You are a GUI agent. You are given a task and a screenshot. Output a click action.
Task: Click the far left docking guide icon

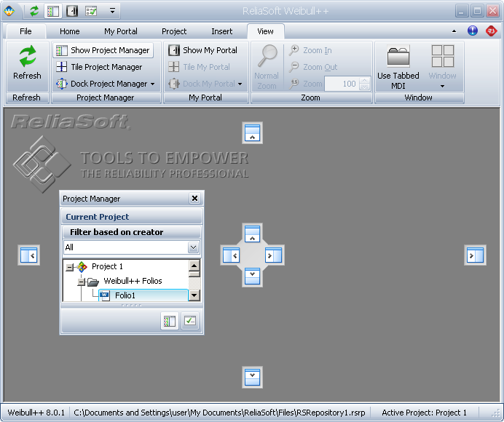coord(28,255)
